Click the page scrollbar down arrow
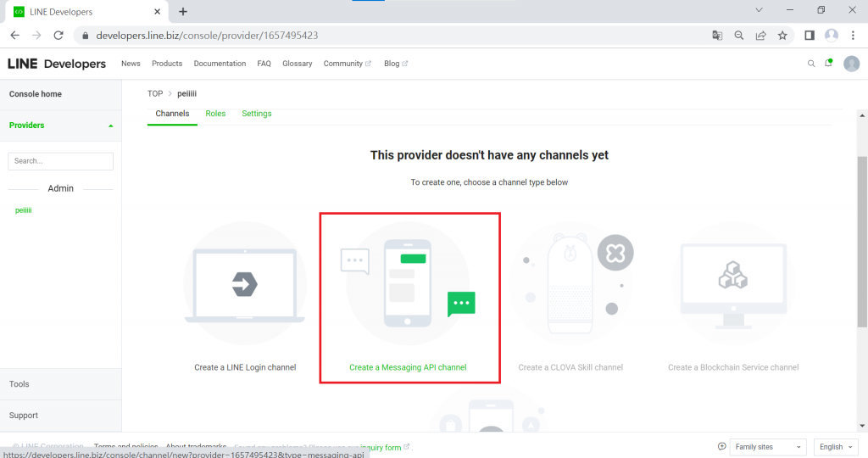The height and width of the screenshot is (458, 868). (862, 426)
